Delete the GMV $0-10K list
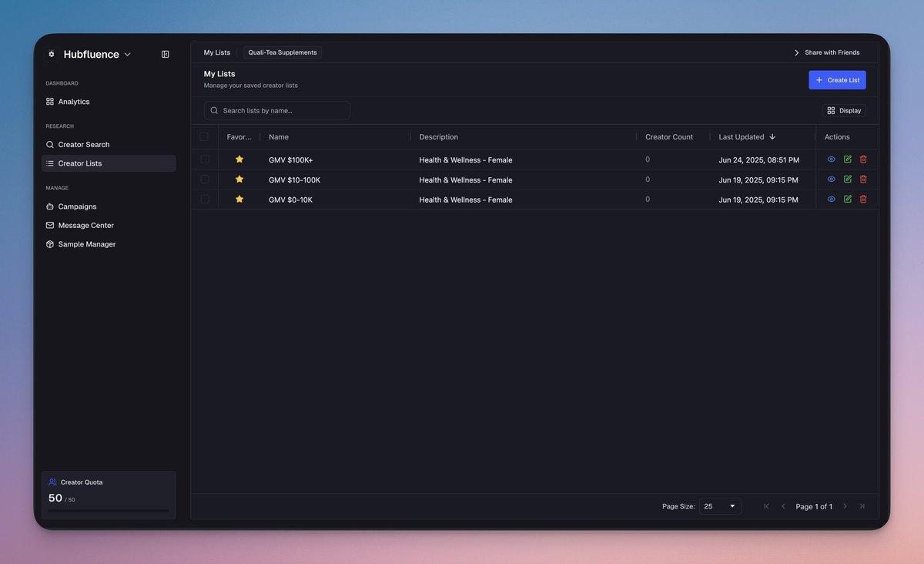Image resolution: width=924 pixels, height=564 pixels. (863, 199)
